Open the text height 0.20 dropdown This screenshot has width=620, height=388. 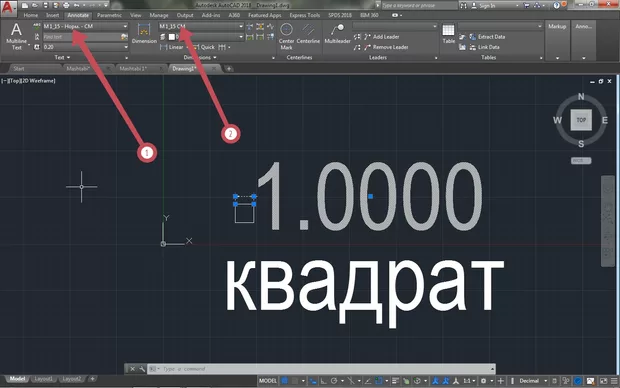85,47
